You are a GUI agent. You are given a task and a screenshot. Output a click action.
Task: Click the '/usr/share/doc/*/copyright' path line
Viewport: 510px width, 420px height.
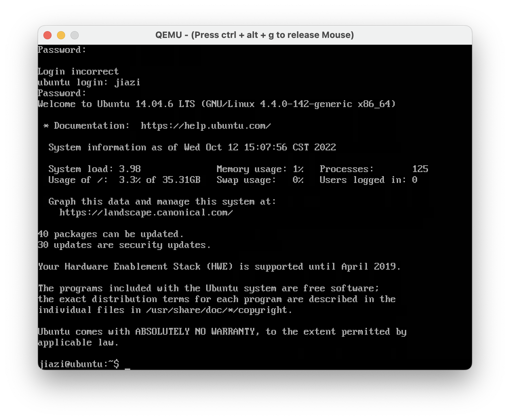165,310
